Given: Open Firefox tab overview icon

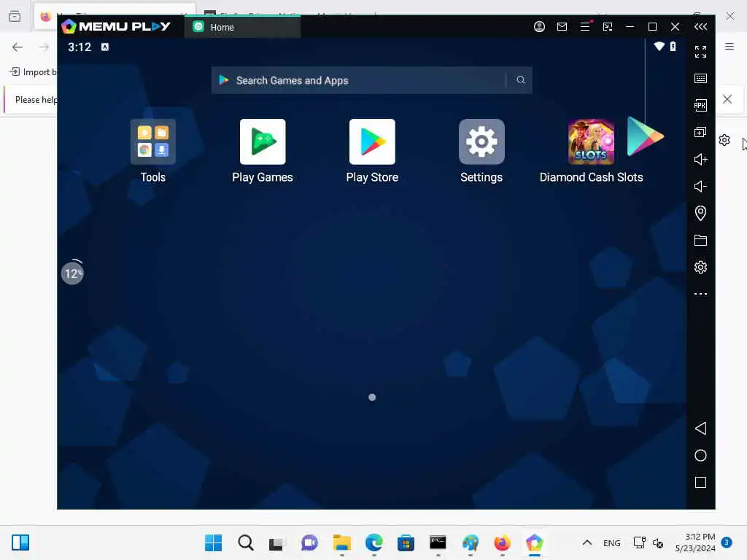Looking at the screenshot, I should 15,17.
